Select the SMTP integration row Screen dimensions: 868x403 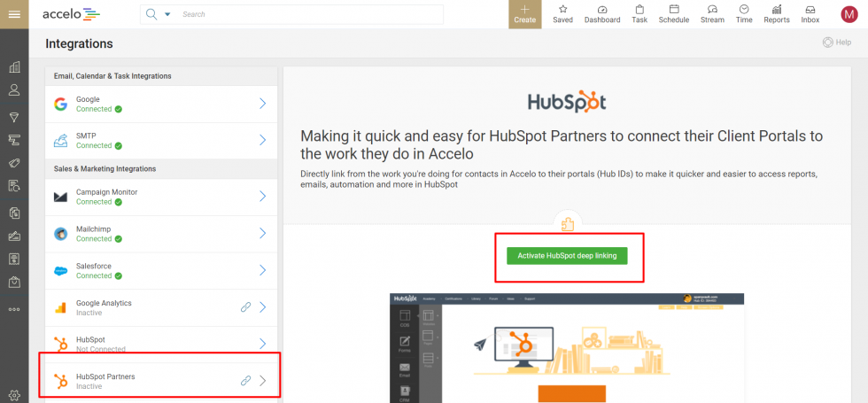pyautogui.click(x=161, y=141)
